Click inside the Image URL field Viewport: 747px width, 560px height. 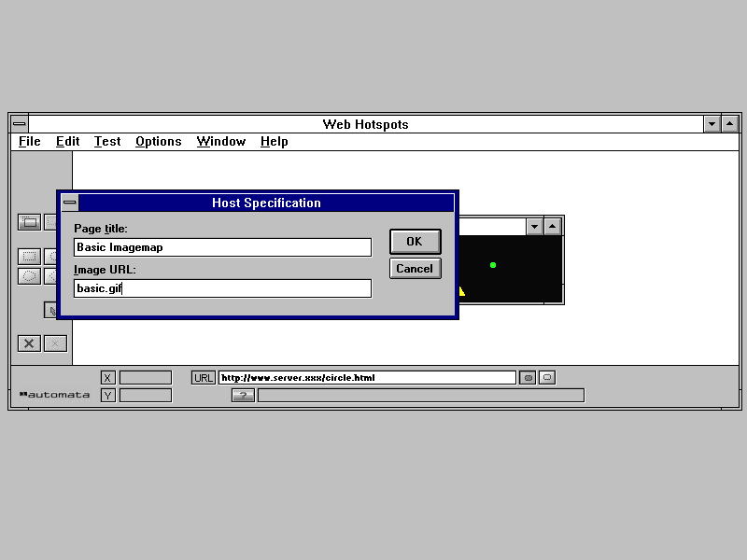coord(222,288)
